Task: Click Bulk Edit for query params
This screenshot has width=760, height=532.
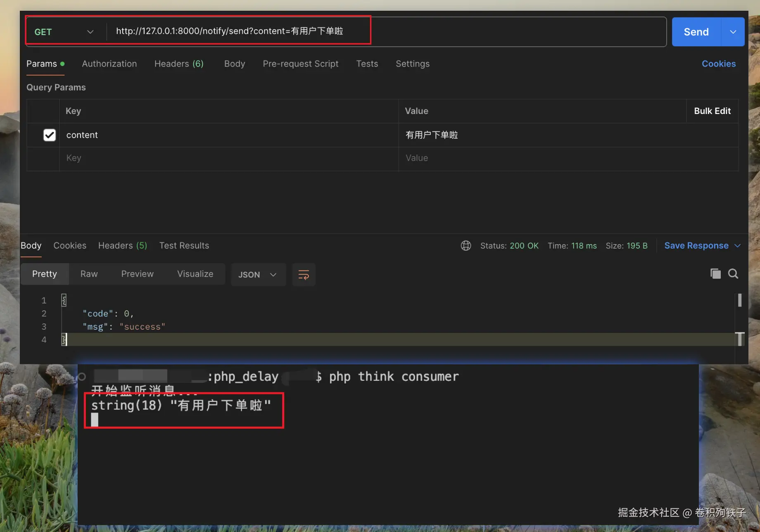Action: pyautogui.click(x=712, y=111)
